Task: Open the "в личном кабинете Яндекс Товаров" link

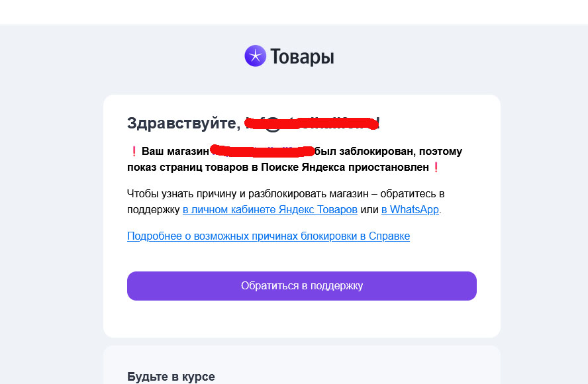Action: click(x=270, y=210)
